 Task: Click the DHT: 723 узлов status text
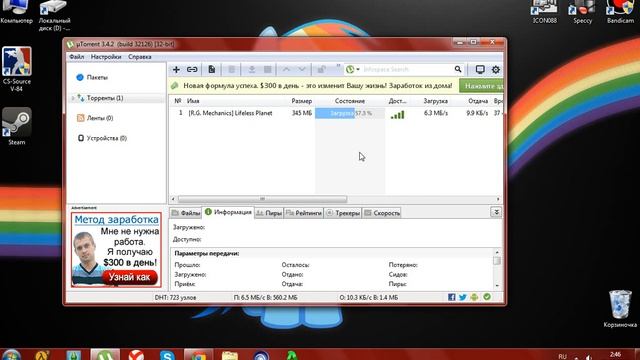175,298
